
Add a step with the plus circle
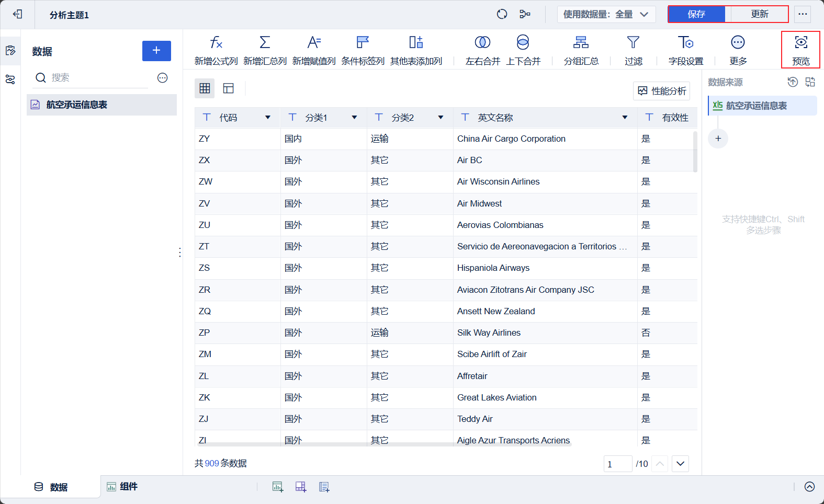tap(718, 139)
